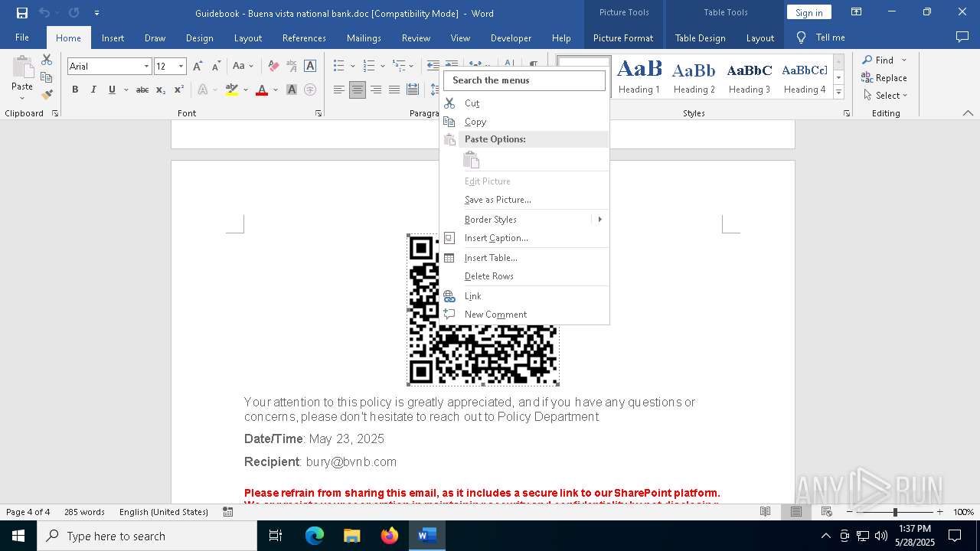Click the Search the menus field

point(524,80)
